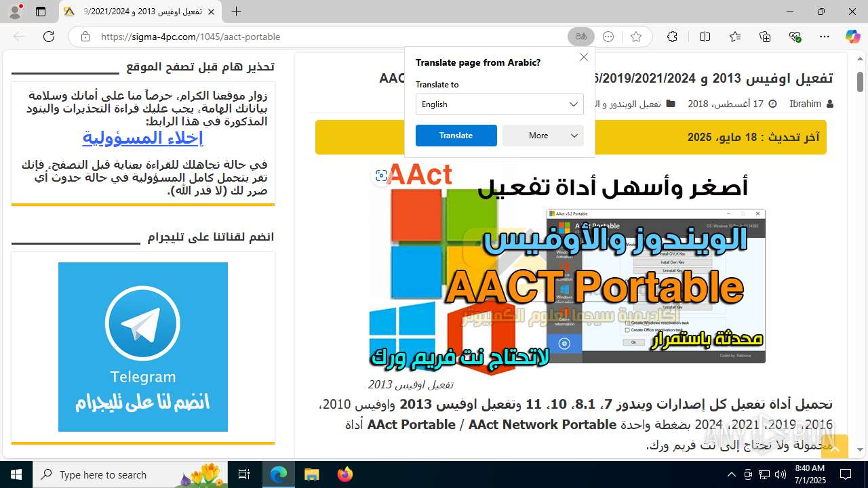Viewport: 868px width, 488px height.
Task: Open Firefox from taskbar
Action: (345, 474)
